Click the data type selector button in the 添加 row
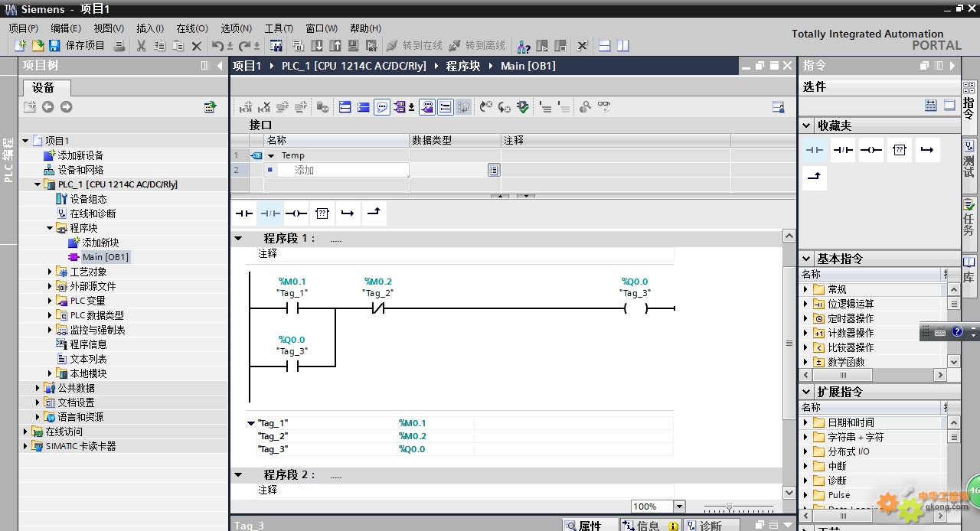This screenshot has width=980, height=531. tap(494, 170)
